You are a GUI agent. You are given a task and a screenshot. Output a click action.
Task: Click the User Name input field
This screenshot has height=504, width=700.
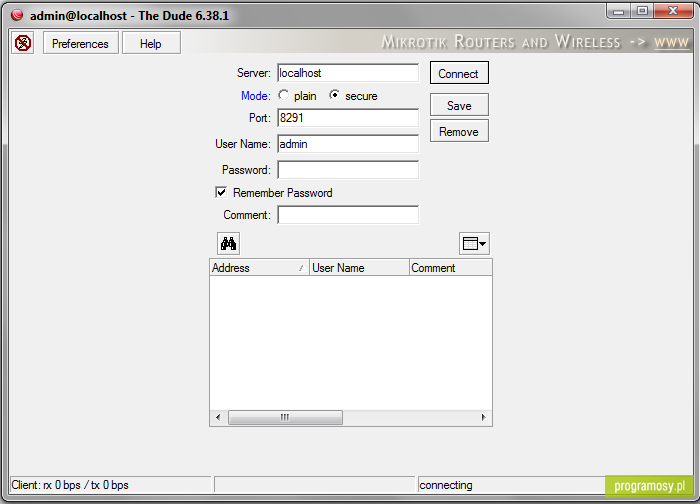click(348, 144)
